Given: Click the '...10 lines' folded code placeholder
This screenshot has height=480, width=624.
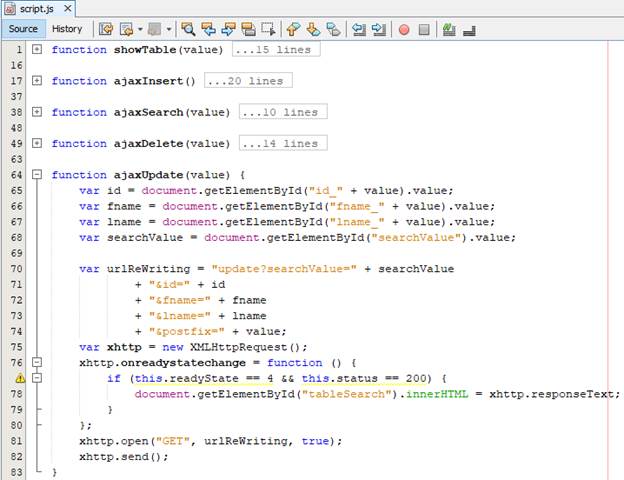Looking at the screenshot, I should (283, 112).
